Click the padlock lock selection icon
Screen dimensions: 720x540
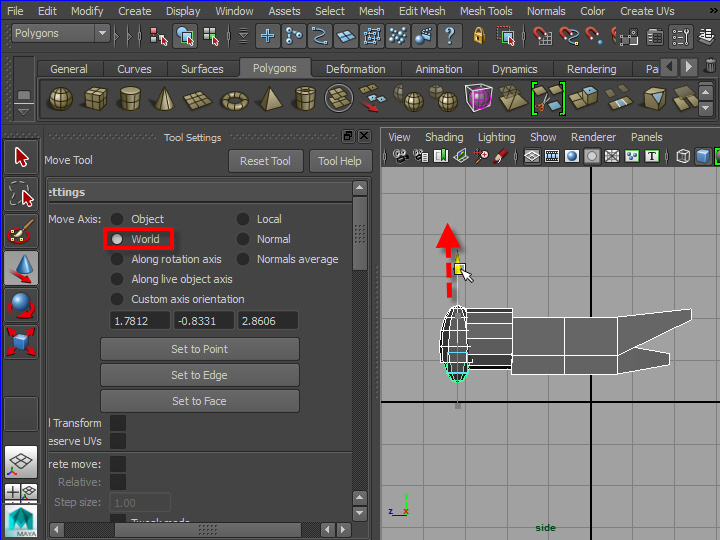pos(479,36)
